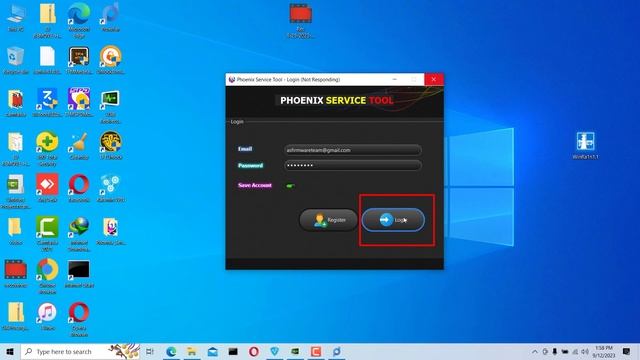Open the notification center icon
Viewport: 640px width, 360px height.
(x=627, y=351)
